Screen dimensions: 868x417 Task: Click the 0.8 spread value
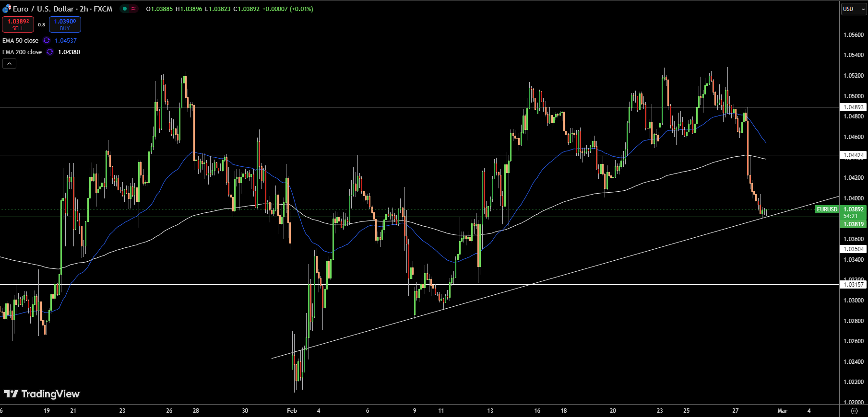42,24
